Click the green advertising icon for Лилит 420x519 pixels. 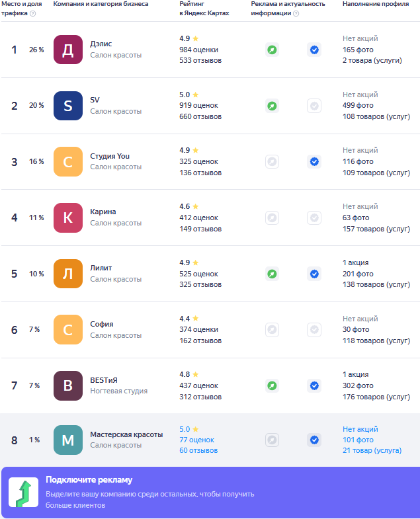(272, 274)
